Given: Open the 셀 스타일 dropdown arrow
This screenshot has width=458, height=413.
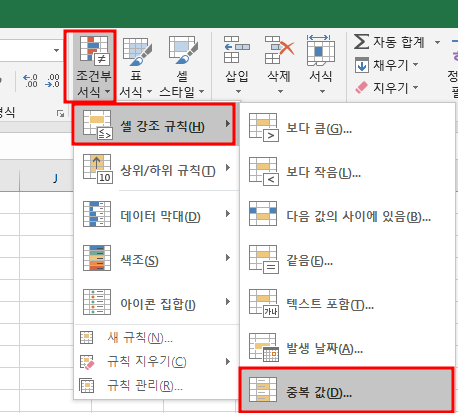Looking at the screenshot, I should (201, 91).
